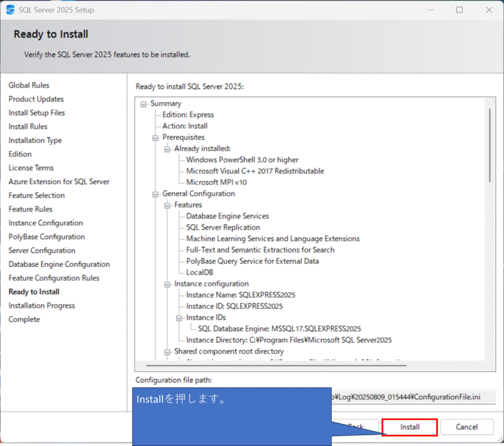Select Azure Extension for SQL Server step

[x=59, y=181]
